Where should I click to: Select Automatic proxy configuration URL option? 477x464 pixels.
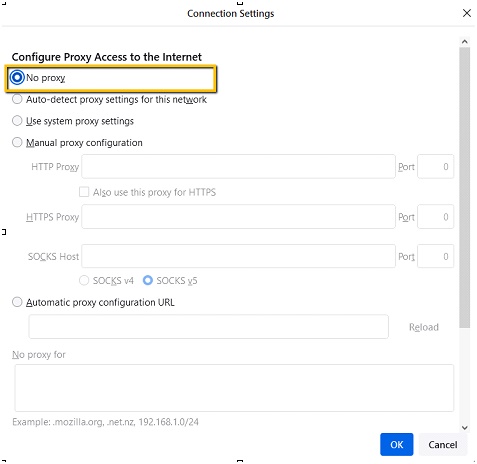17,302
